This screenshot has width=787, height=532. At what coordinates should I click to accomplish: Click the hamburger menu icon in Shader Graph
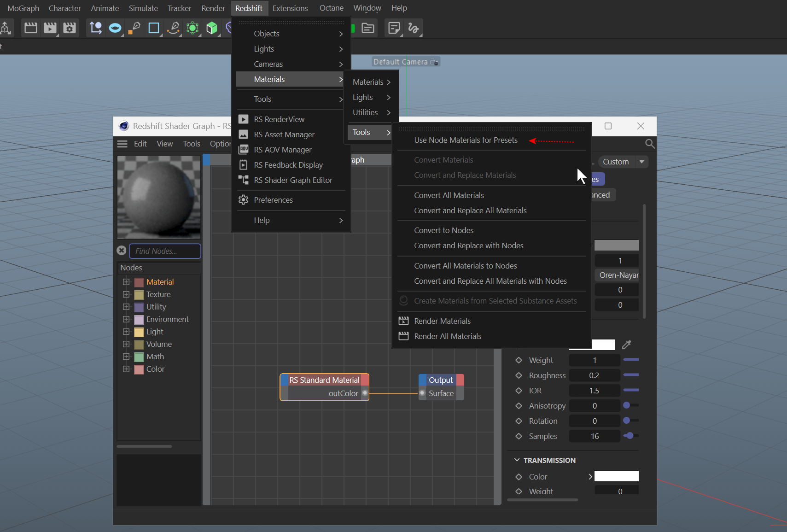pyautogui.click(x=122, y=144)
